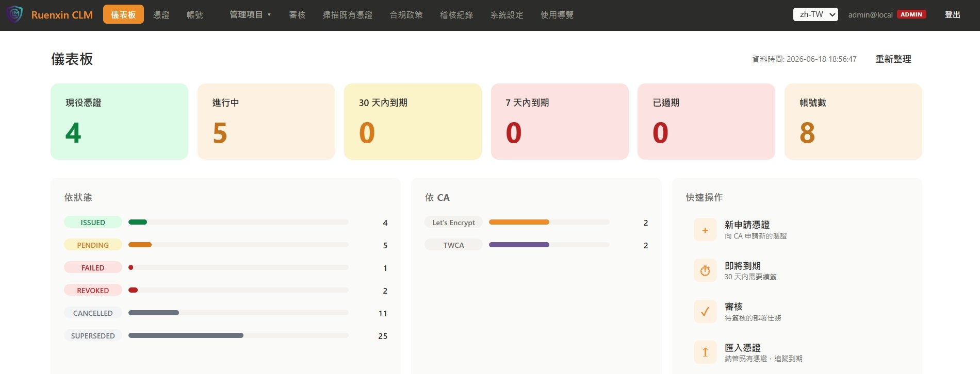Click the admin@local user label

coord(870,15)
